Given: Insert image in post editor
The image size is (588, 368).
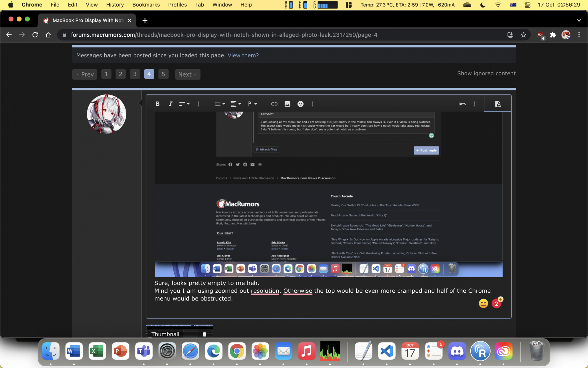Looking at the screenshot, I should (x=287, y=104).
